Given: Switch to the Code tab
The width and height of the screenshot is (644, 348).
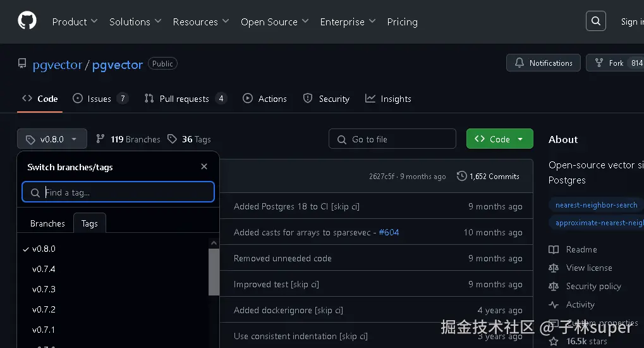Looking at the screenshot, I should 40,99.
